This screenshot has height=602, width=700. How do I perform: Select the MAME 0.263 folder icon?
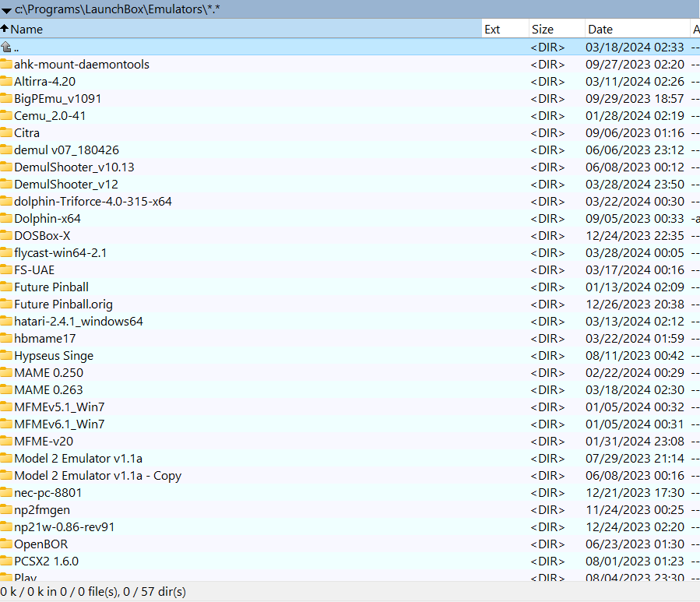point(6,389)
